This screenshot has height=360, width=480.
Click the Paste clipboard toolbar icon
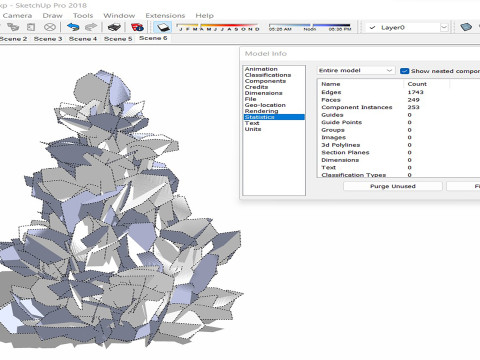coord(31,27)
